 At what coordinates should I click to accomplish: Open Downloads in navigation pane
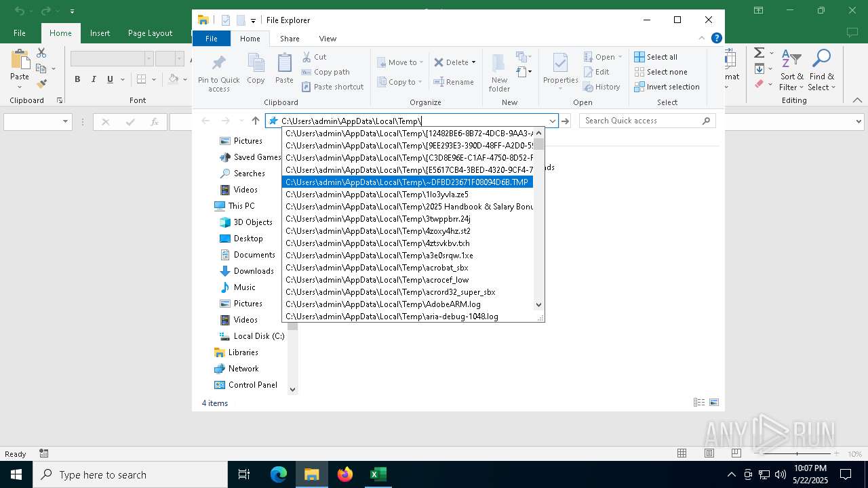[254, 271]
